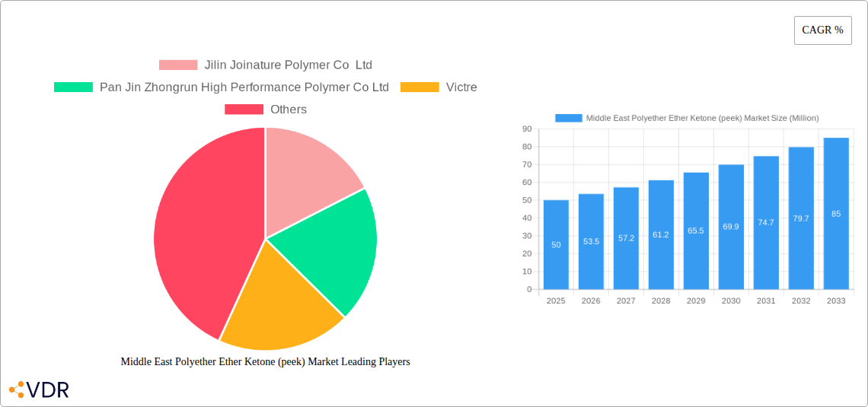Click Jilin Joinature Polymer Co Ltd label

[x=289, y=65]
